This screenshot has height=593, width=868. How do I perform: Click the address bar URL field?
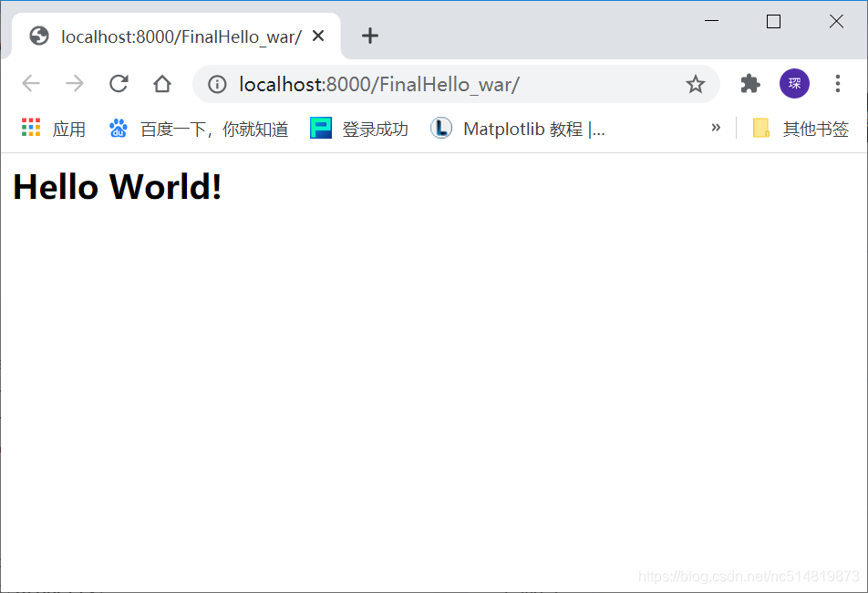456,84
